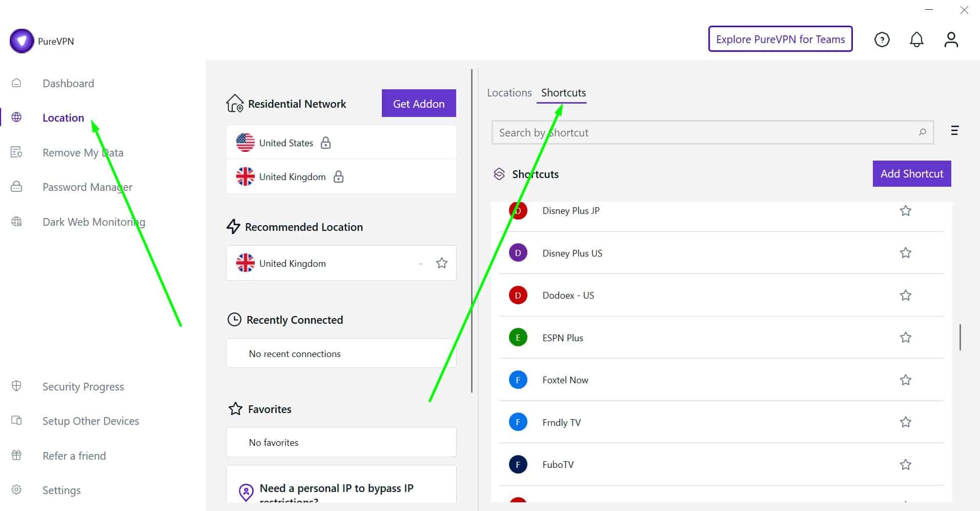Click the Get Addon button

(419, 103)
